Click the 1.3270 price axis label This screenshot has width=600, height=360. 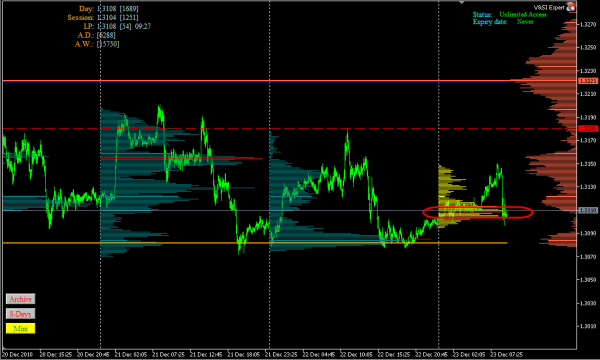click(x=588, y=24)
